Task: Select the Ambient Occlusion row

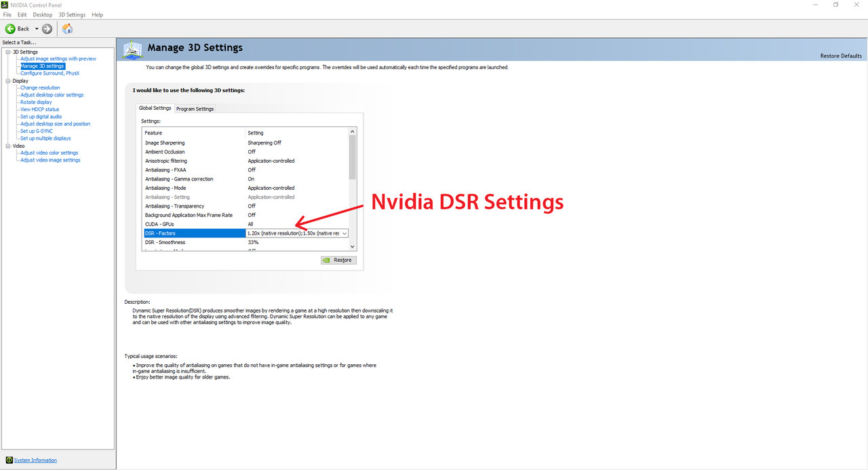Action: tap(245, 152)
